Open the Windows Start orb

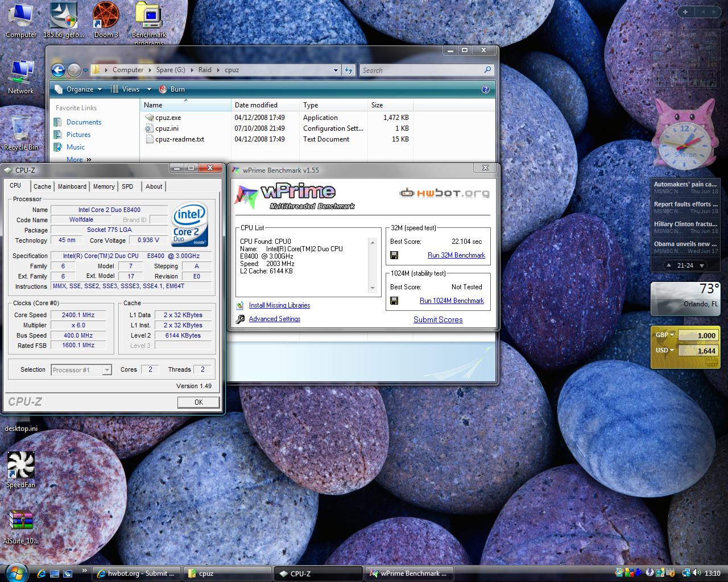coord(16,573)
